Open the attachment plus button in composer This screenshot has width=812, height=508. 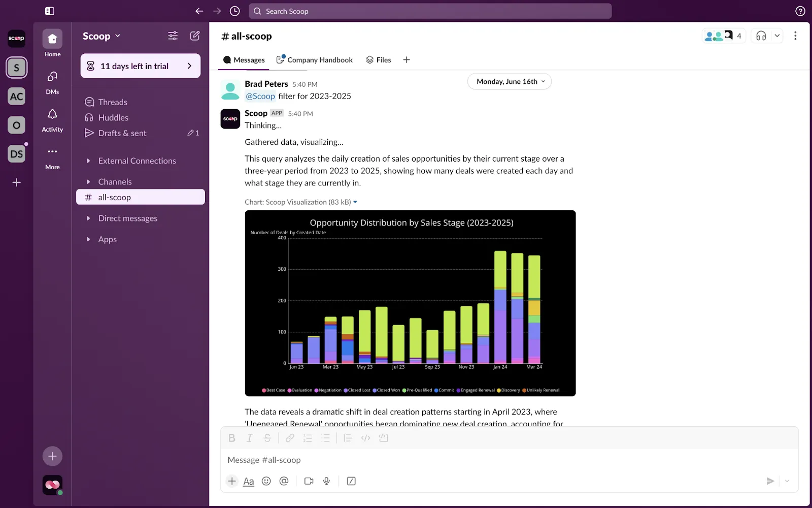pyautogui.click(x=232, y=481)
